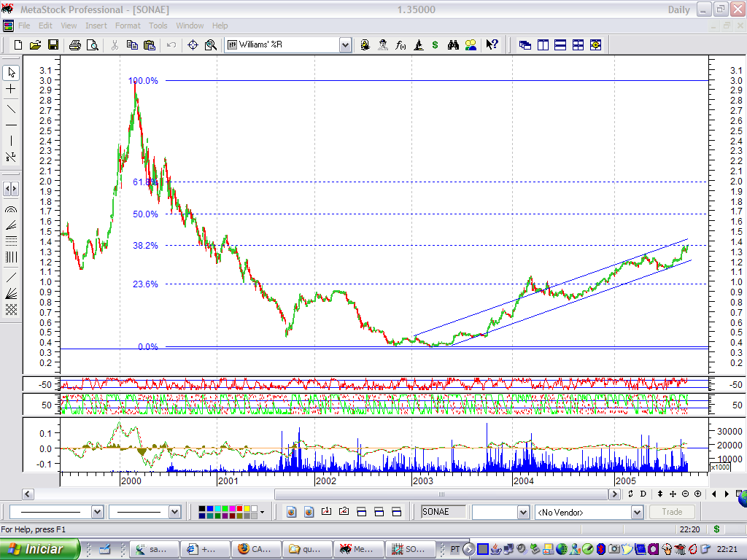Image resolution: width=747 pixels, height=560 pixels.
Task: Pick the yellow color swatch
Action: click(247, 508)
